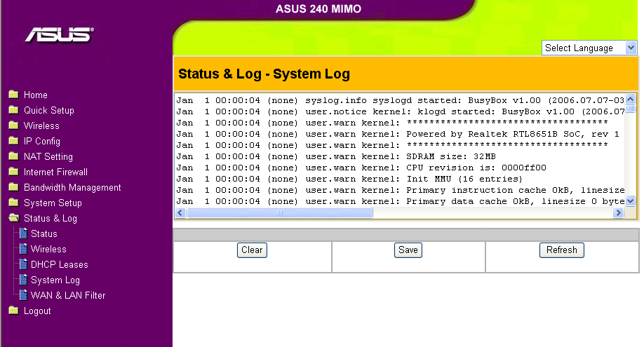The width and height of the screenshot is (644, 347).
Task: Click the horizontal scrollbar thumb
Action: tap(280, 212)
